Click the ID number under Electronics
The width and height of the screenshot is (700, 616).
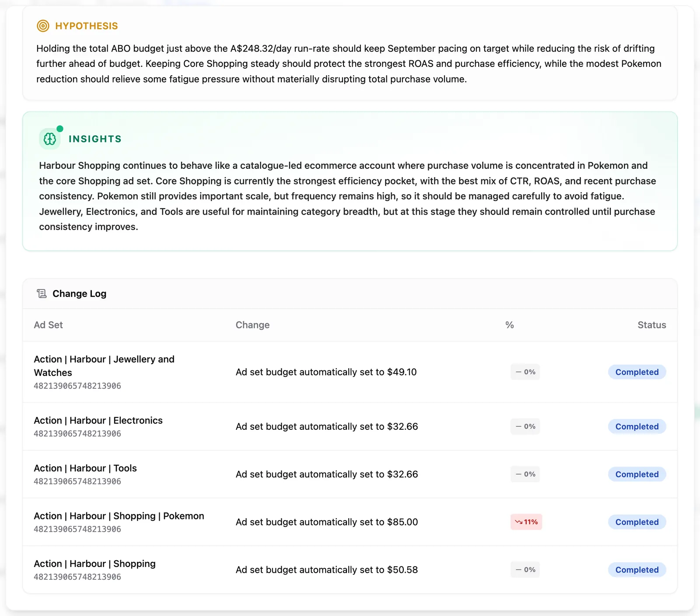77,434
